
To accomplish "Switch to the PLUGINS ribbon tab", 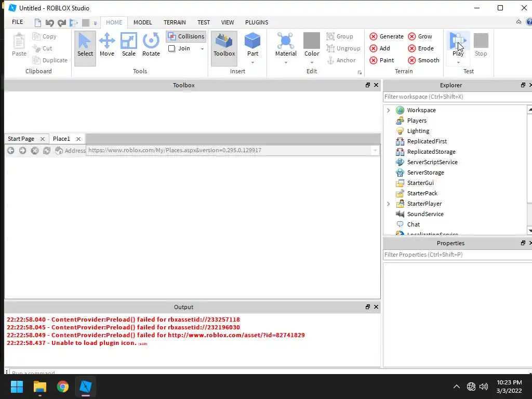I will (257, 22).
